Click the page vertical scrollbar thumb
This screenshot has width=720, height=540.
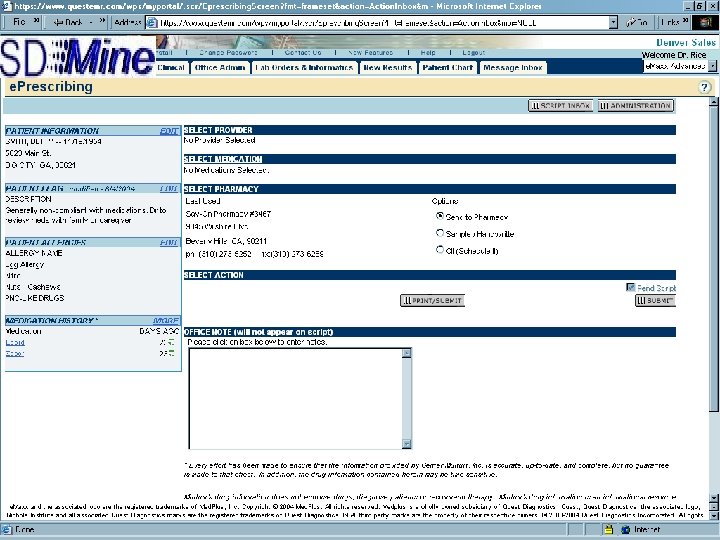[x=713, y=259]
